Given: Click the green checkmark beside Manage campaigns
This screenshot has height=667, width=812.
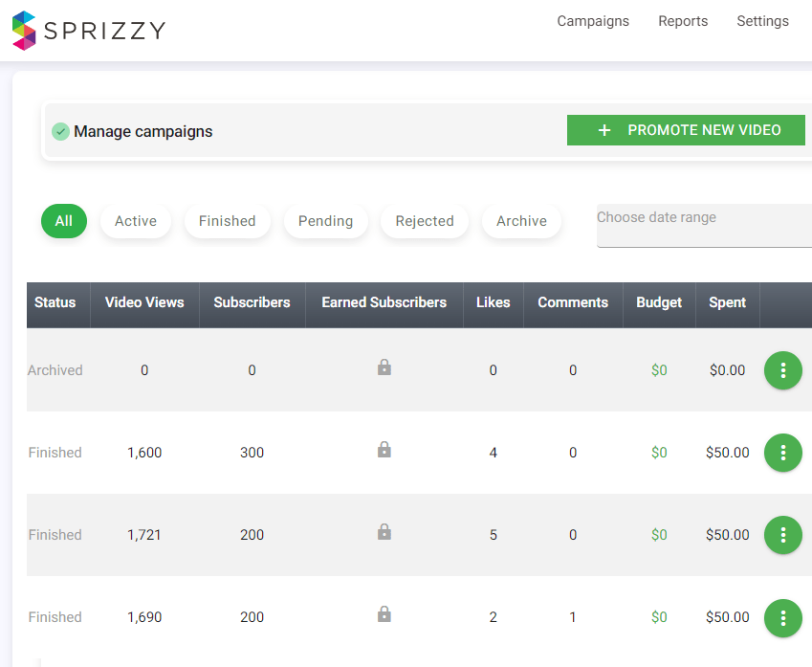Looking at the screenshot, I should coord(60,132).
